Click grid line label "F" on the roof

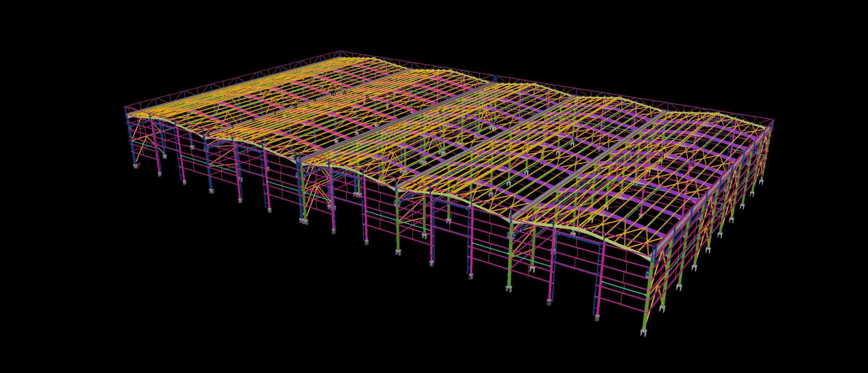(467, 117)
